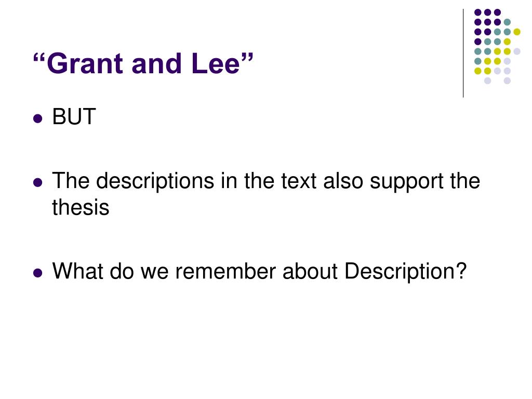
Task: Click the word BUT in first bullet
Action: point(74,117)
